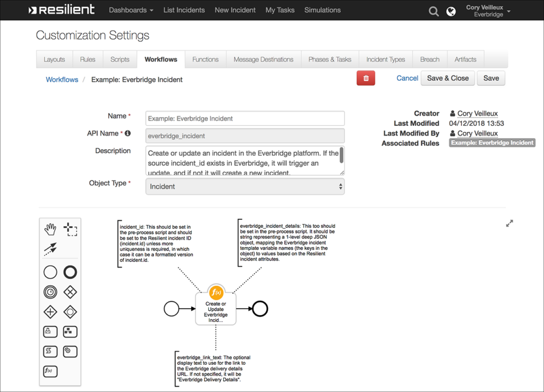
Task: Switch to the Layouts tab
Action: click(55, 59)
